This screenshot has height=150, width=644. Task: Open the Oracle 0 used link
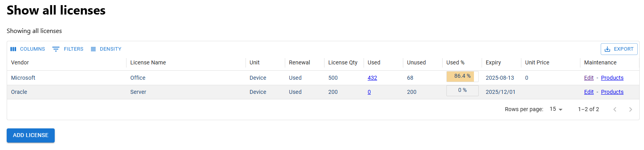(369, 92)
